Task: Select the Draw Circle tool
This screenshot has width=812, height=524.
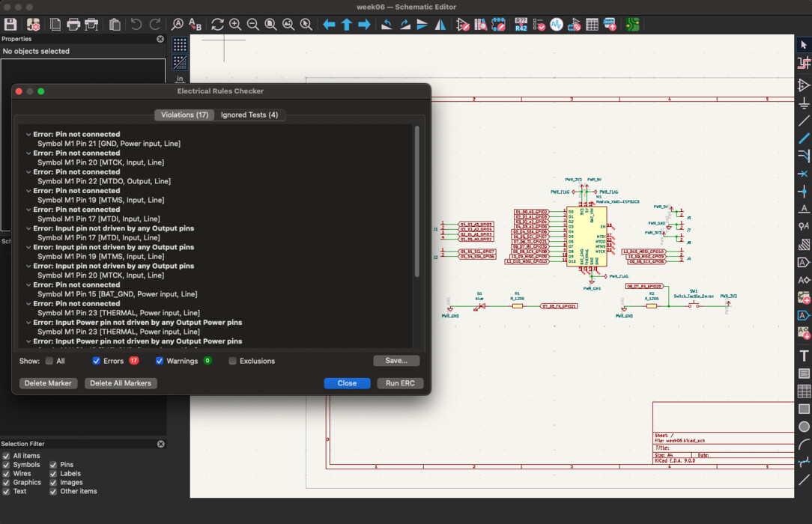Action: [804, 426]
